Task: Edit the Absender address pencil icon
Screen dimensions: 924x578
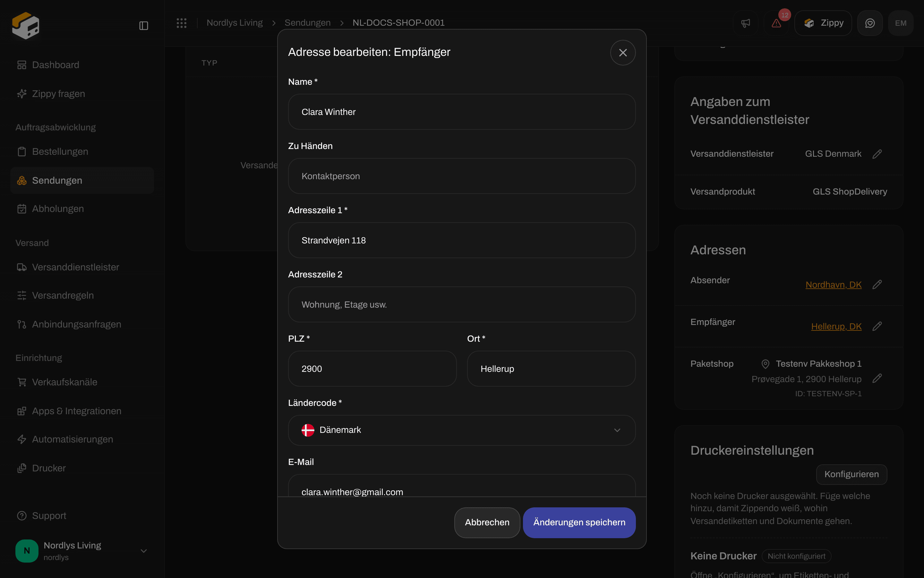Action: 877,285
